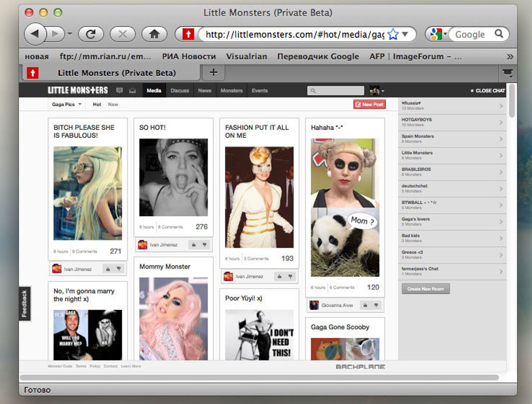Expand the Spain Monsters chat room
The width and height of the screenshot is (532, 404).
pyautogui.click(x=452, y=139)
